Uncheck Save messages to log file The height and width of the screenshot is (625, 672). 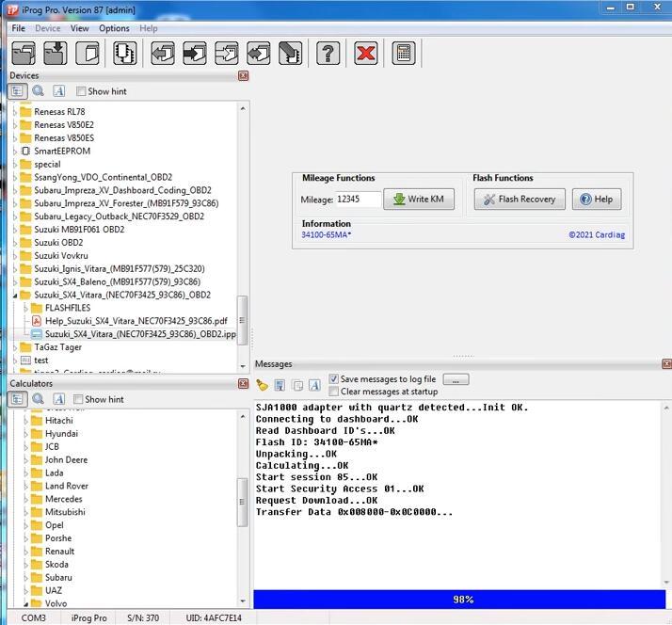[x=333, y=379]
